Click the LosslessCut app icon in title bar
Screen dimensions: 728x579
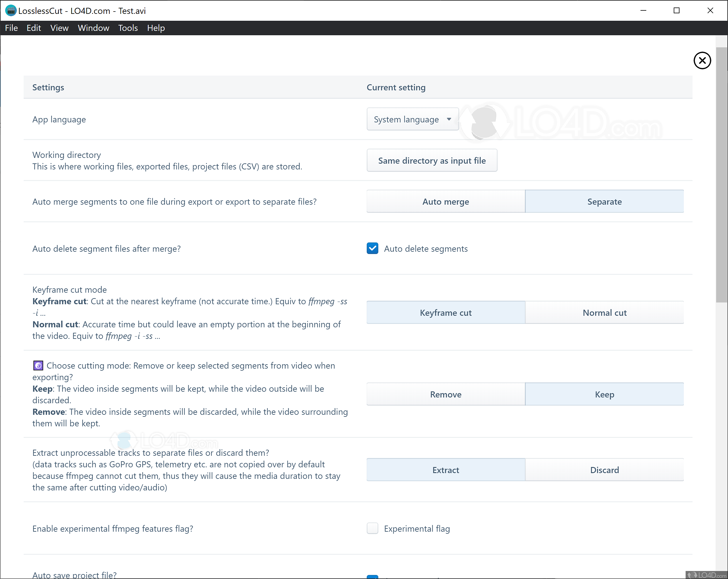coord(10,10)
